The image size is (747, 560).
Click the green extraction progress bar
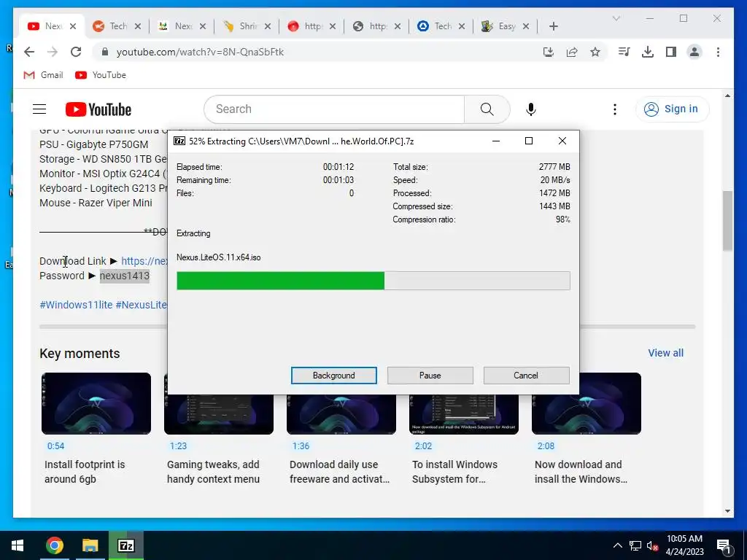click(373, 281)
